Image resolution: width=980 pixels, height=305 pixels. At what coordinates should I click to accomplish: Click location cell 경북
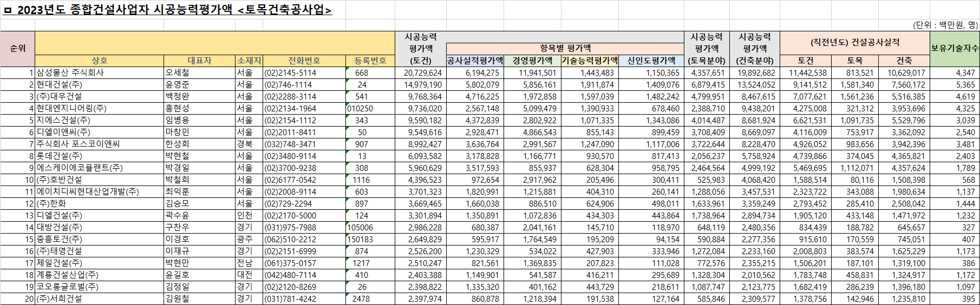click(x=249, y=144)
